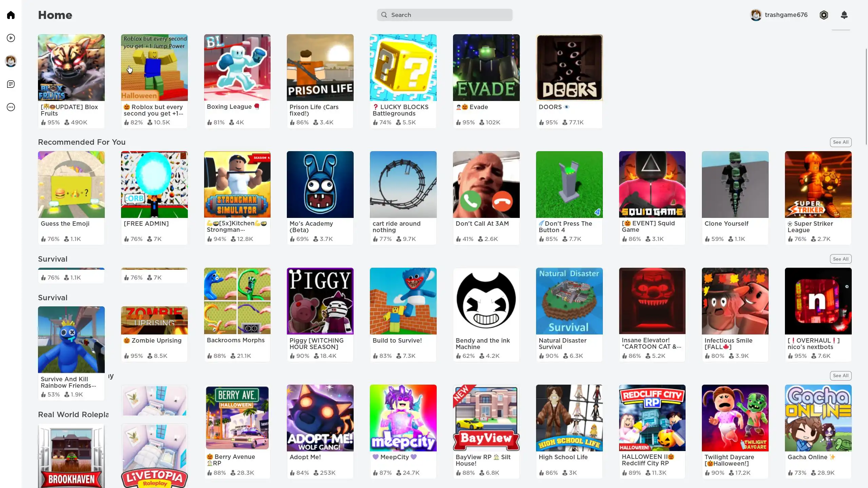Open Natural Disaster Survival game

coord(569,314)
